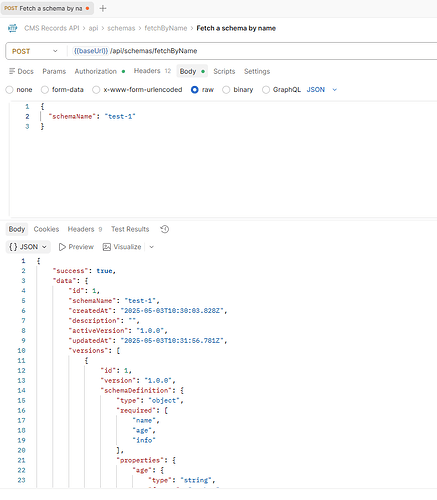Go to the fetchByName breadcrumb folder
This screenshot has height=500, width=437.
point(166,28)
